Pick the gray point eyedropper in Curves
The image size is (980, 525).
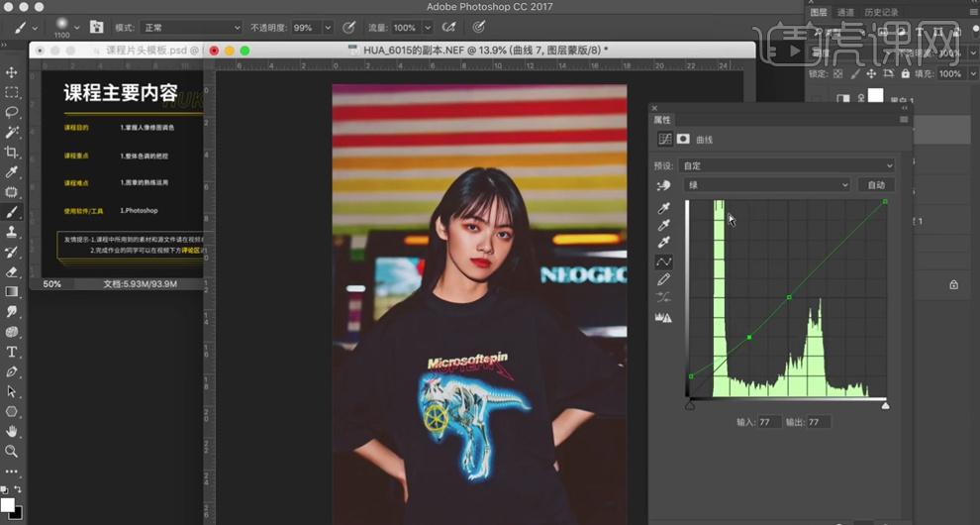tap(664, 225)
